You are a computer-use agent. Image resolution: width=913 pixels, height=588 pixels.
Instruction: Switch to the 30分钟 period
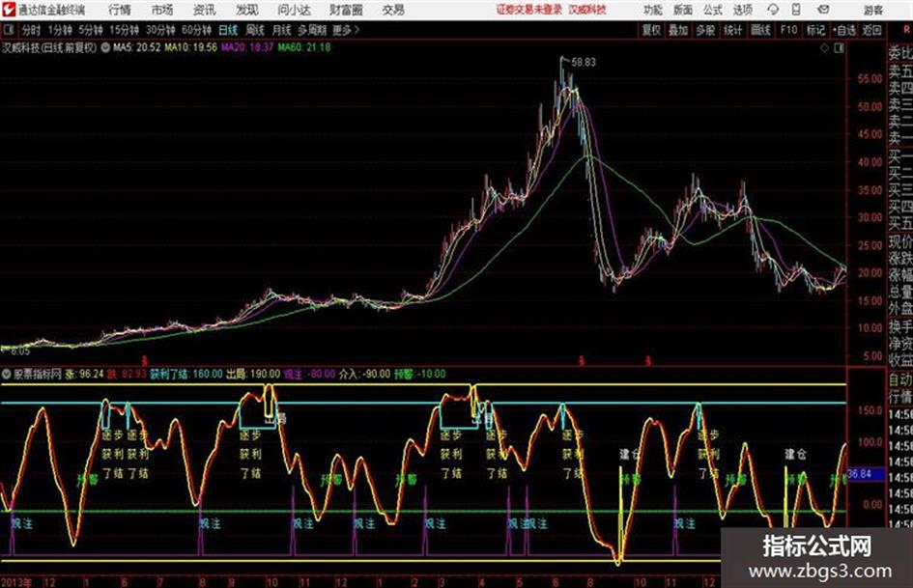pyautogui.click(x=160, y=30)
